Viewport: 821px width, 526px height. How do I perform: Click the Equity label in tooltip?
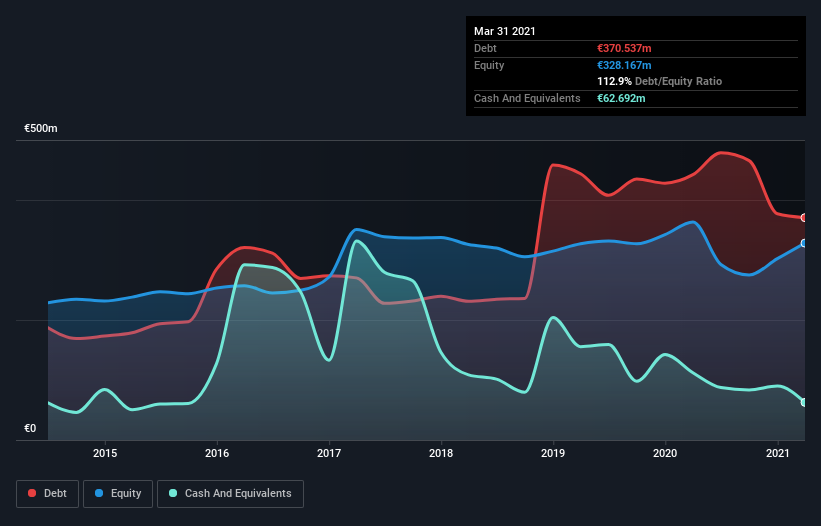[x=489, y=65]
